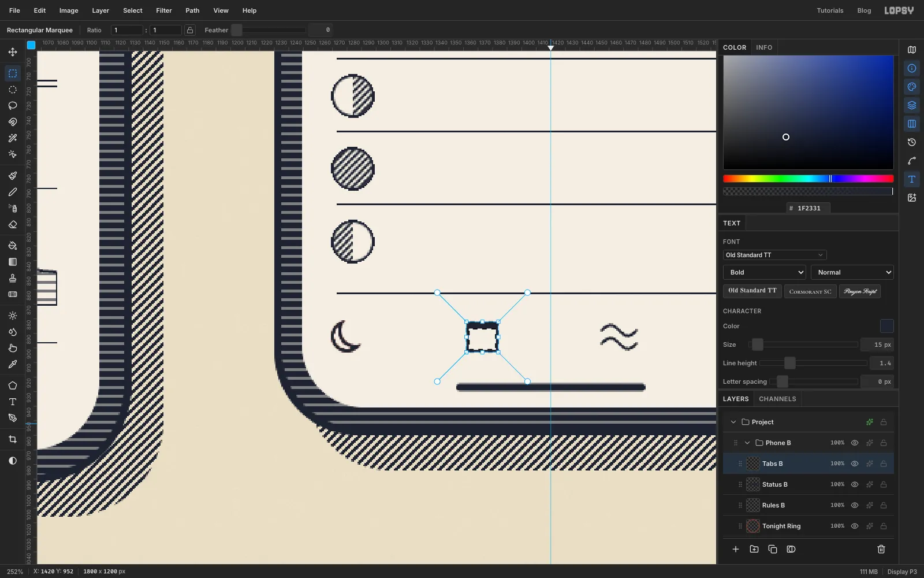Select the Pencil tool
The image size is (924, 578).
pyautogui.click(x=13, y=192)
